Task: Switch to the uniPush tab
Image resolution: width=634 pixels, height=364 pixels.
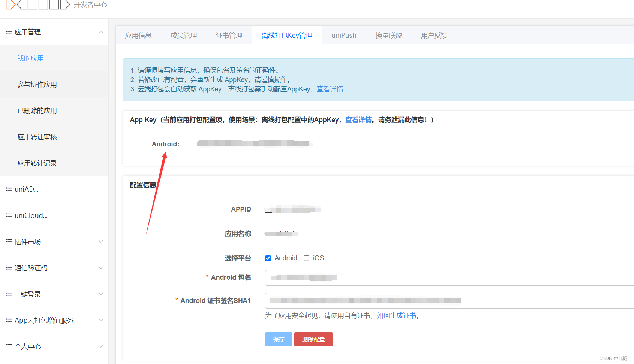Action: click(x=344, y=35)
